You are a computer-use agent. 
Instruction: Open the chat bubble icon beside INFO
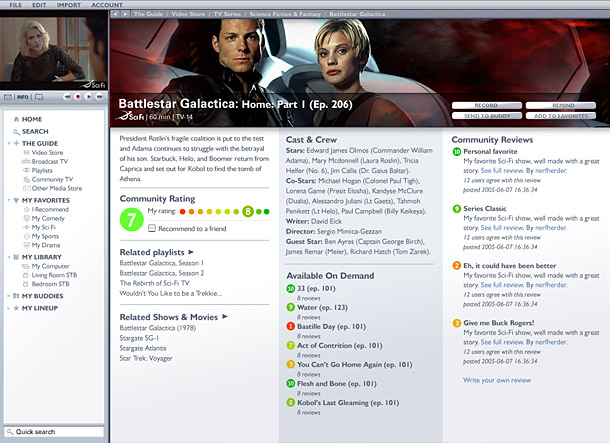click(x=39, y=97)
